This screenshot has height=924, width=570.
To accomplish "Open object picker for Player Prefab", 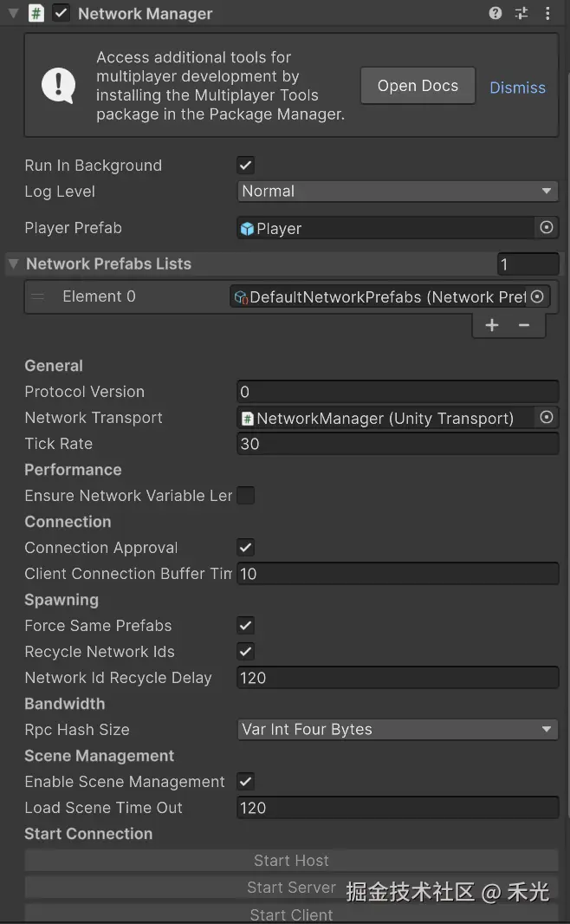I will pyautogui.click(x=547, y=227).
